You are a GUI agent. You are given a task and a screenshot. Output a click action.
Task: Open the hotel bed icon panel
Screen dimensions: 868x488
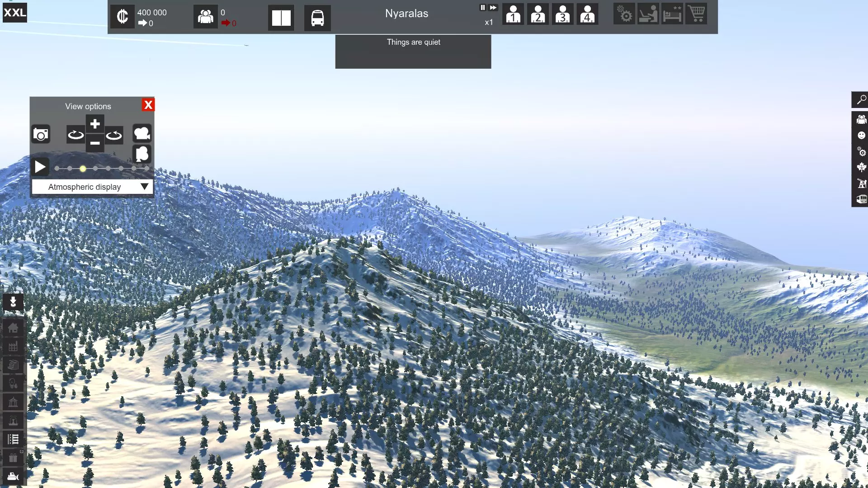click(672, 14)
